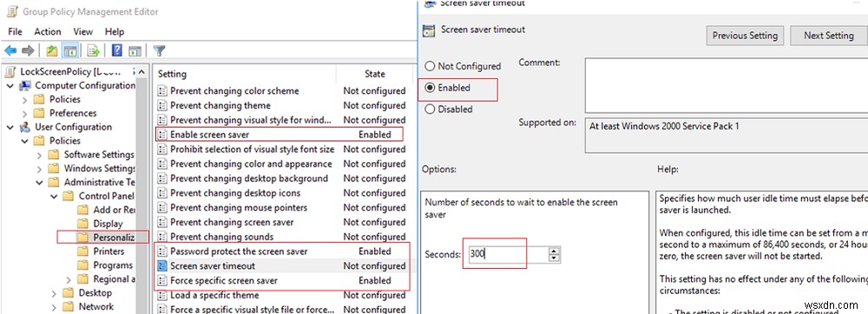Click the User Configuration node icon
868x314 pixels.
[x=25, y=128]
